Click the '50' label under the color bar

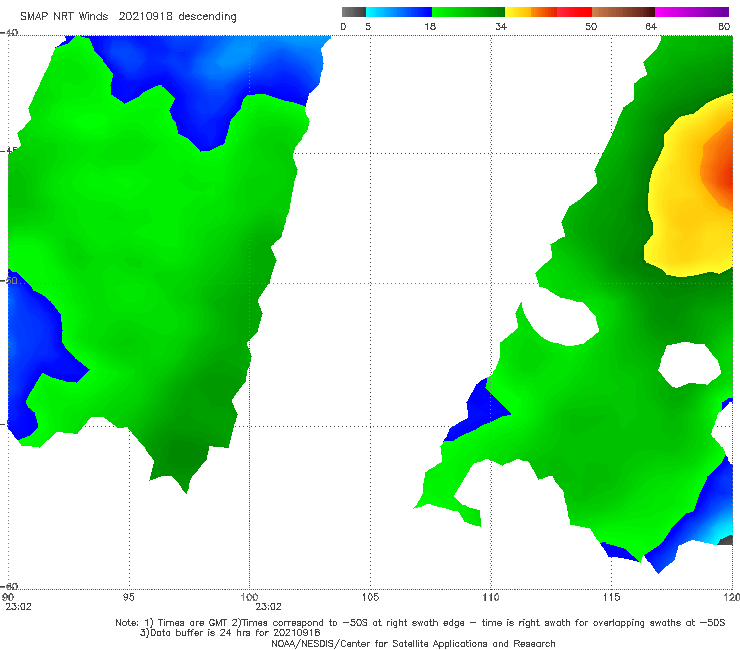[x=591, y=26]
